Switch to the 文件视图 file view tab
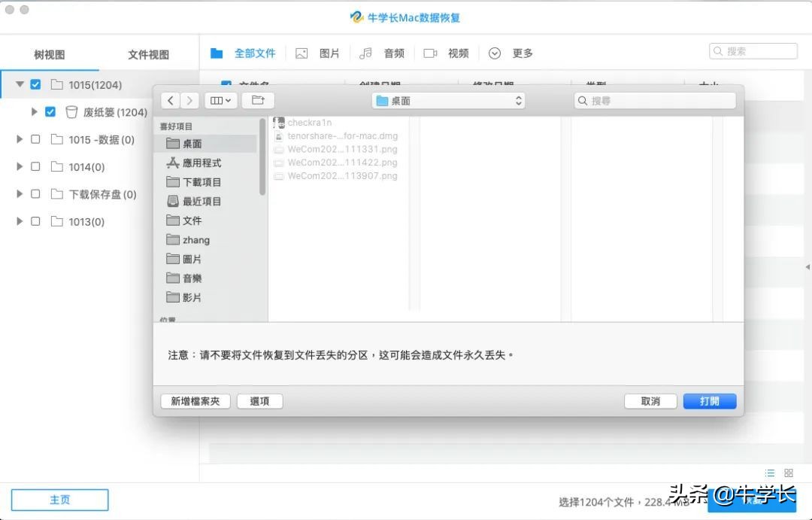 tap(147, 53)
